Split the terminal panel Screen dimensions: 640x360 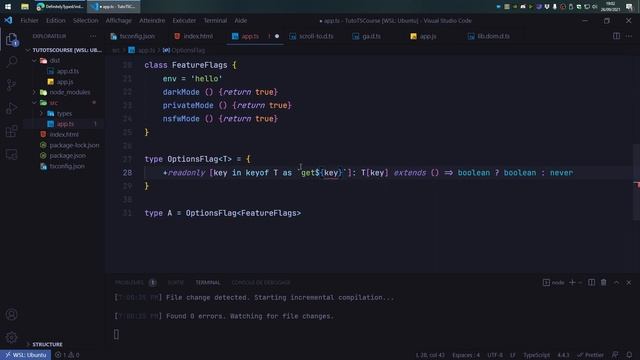(591, 282)
